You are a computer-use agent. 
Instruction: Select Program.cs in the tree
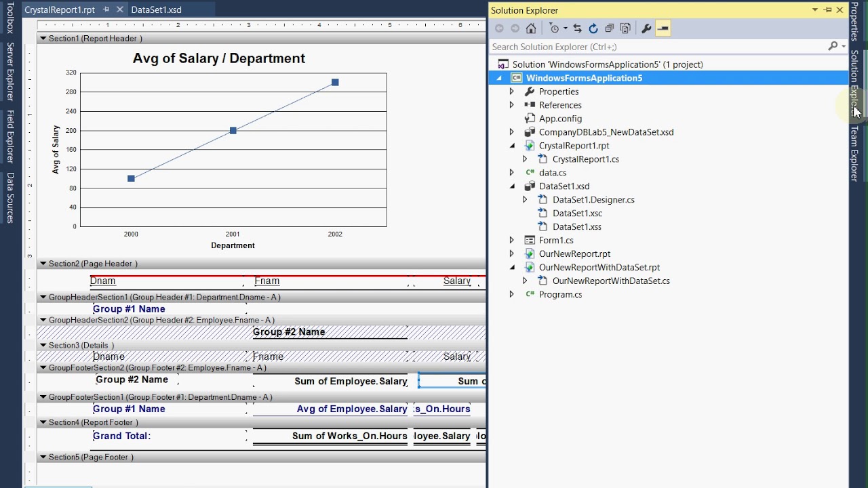pos(560,295)
